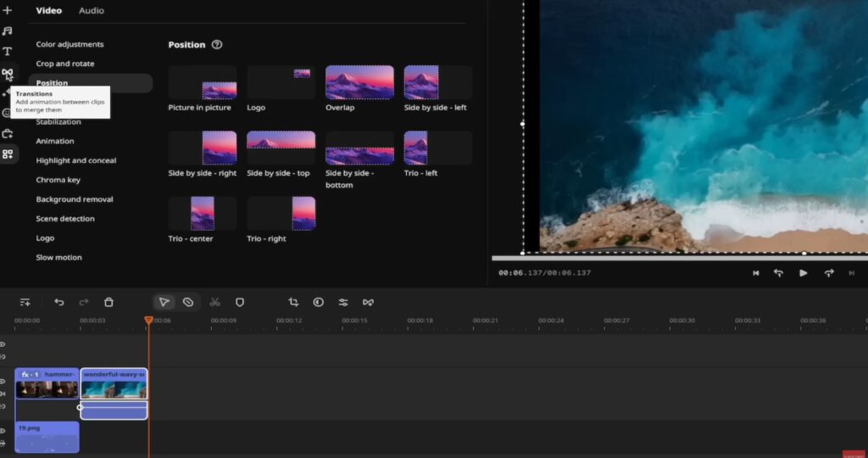Click the undo arrow above the timeline
This screenshot has width=868, height=458.
point(58,302)
